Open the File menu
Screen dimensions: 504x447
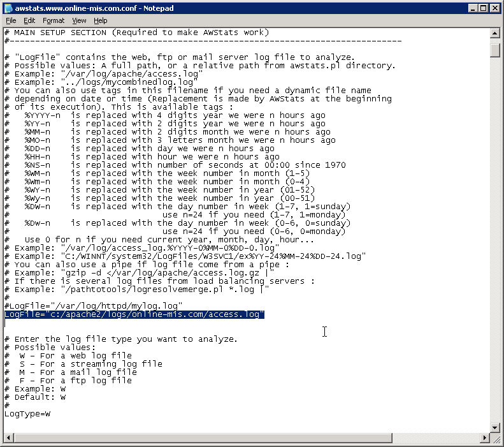11,20
